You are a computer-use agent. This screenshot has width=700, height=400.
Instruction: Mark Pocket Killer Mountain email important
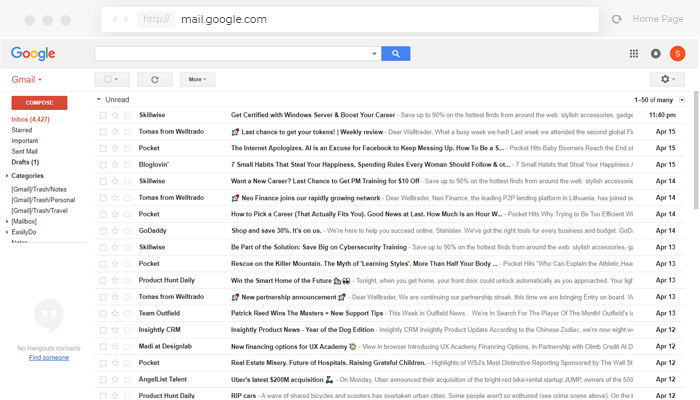point(127,264)
